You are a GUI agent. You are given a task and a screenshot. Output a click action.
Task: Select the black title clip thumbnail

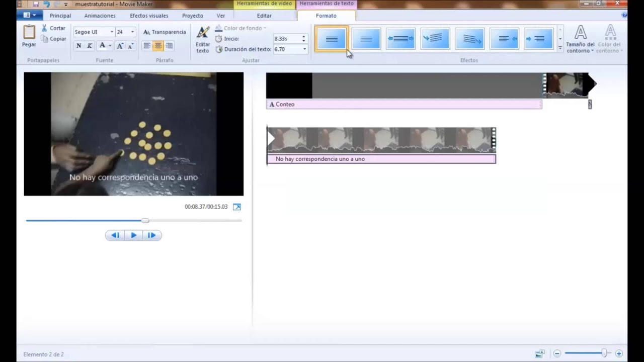pyautogui.click(x=289, y=85)
